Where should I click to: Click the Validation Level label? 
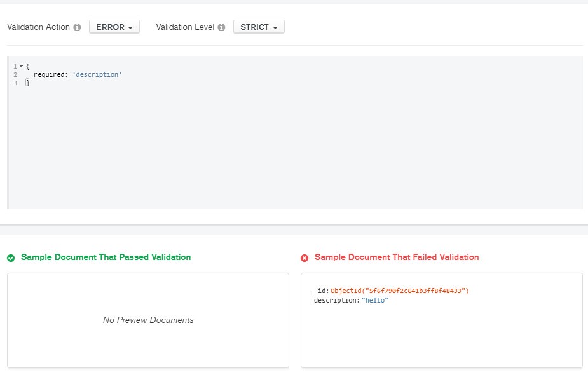(x=185, y=27)
